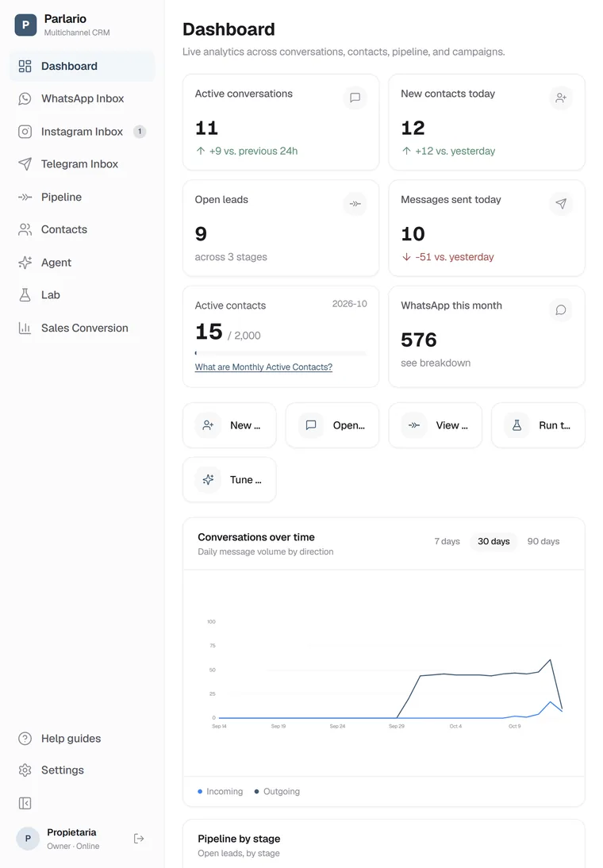Select the 30 days range tab

tap(494, 541)
